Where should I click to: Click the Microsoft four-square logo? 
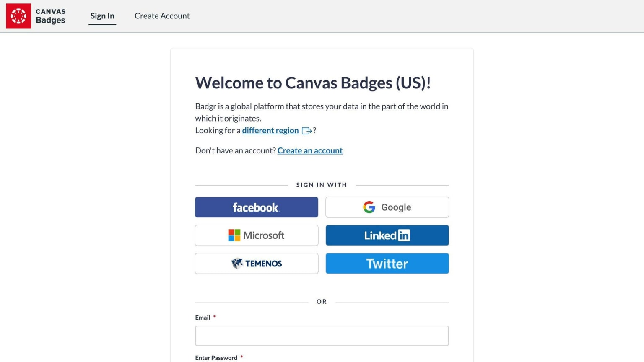tap(234, 235)
